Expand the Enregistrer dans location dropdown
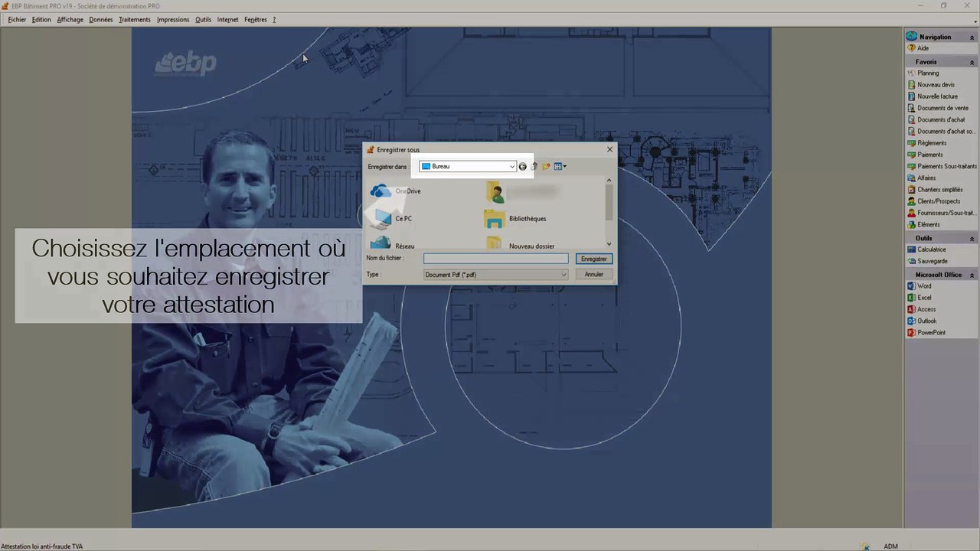Viewport: 980px width, 551px height. [x=512, y=167]
